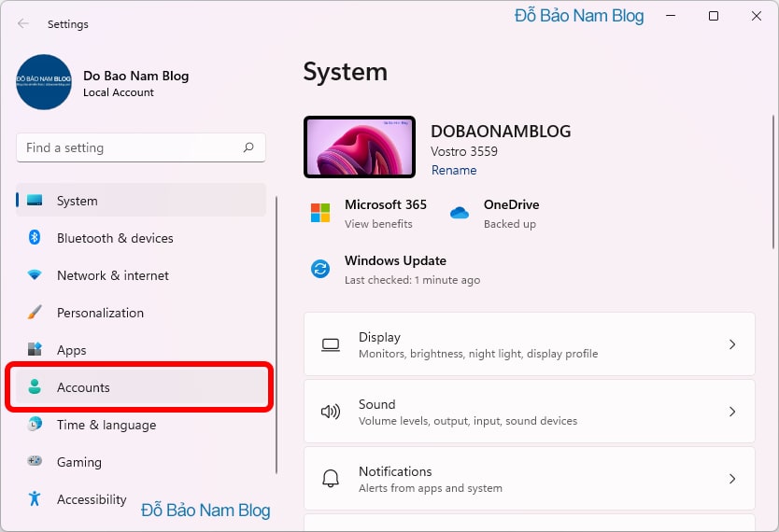The width and height of the screenshot is (779, 532).
Task: Select System in the sidebar
Action: point(141,200)
